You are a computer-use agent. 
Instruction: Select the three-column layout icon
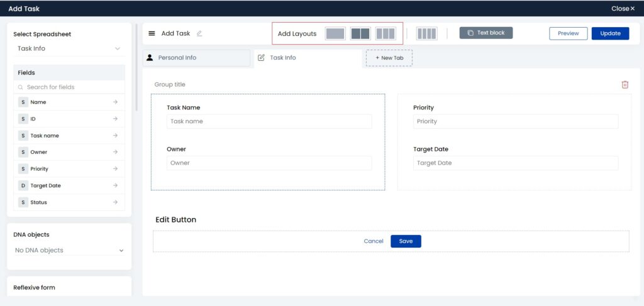click(385, 34)
